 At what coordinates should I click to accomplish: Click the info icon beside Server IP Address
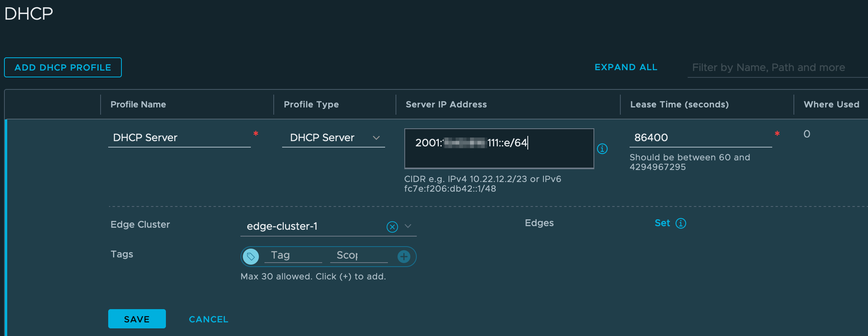[602, 149]
